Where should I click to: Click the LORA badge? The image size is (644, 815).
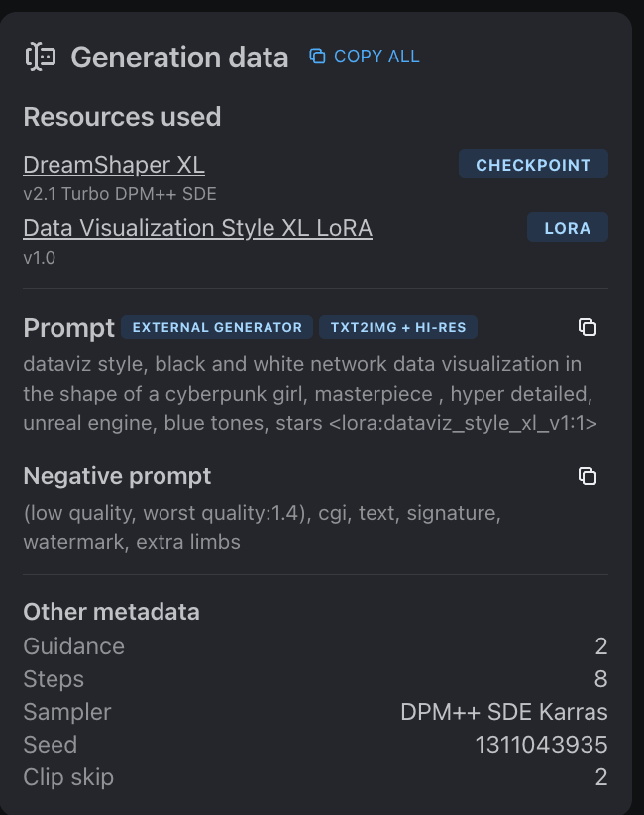click(567, 228)
